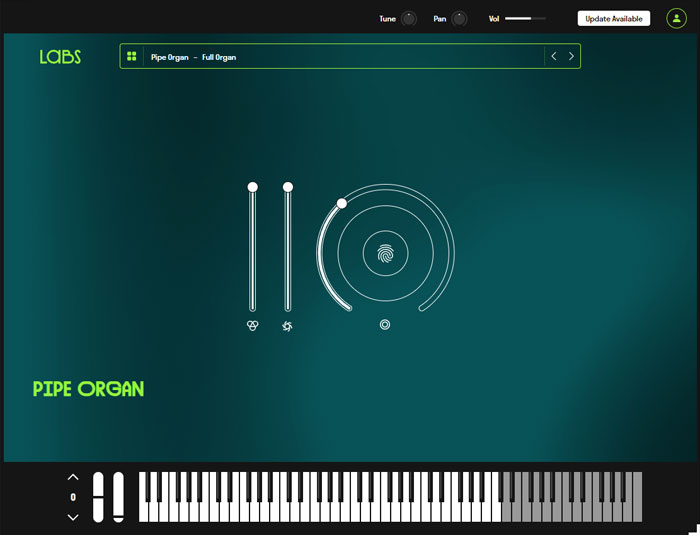The width and height of the screenshot is (700, 535).
Task: Click the fingerprint icon in center dial
Action: click(385, 253)
